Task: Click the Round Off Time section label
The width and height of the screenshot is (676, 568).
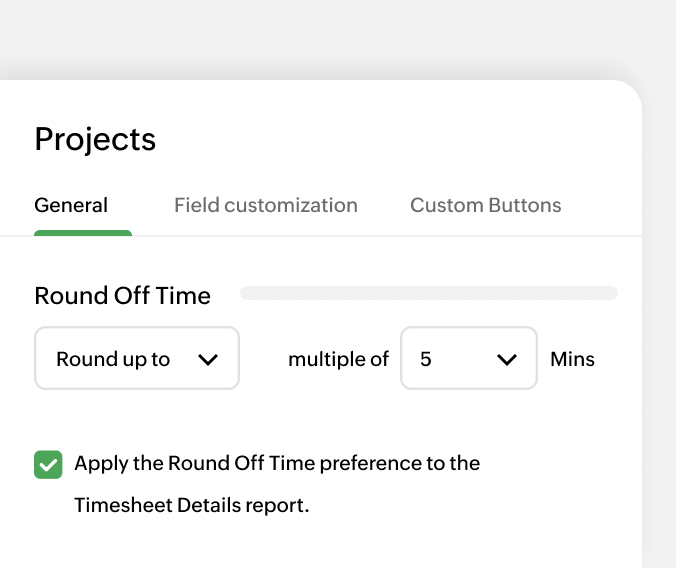Action: click(122, 296)
